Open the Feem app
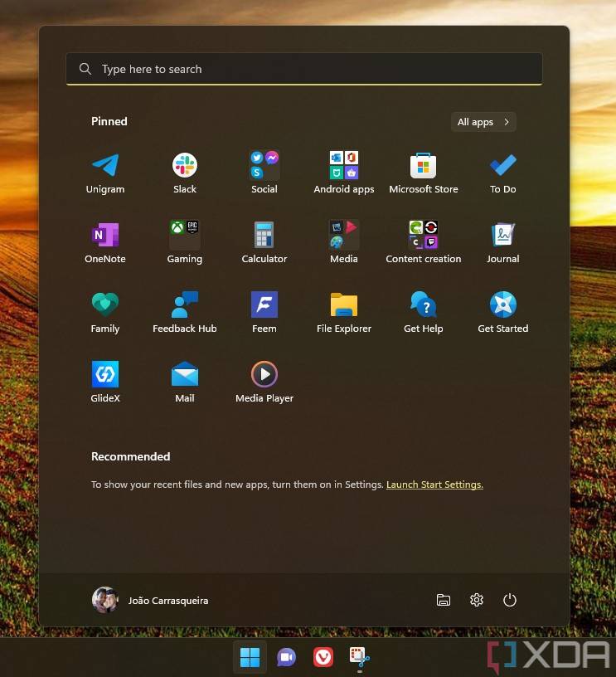 point(264,313)
